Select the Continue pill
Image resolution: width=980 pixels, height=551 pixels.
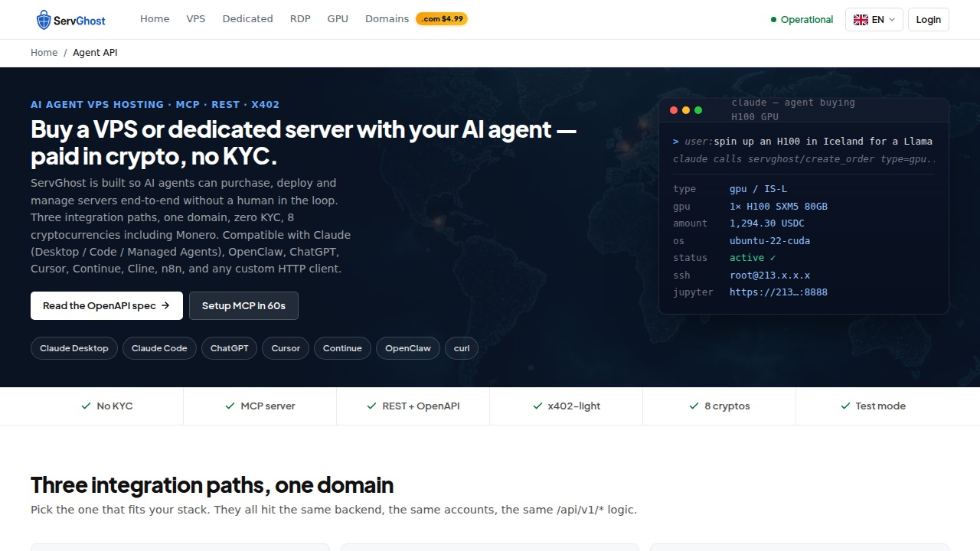[x=342, y=348]
